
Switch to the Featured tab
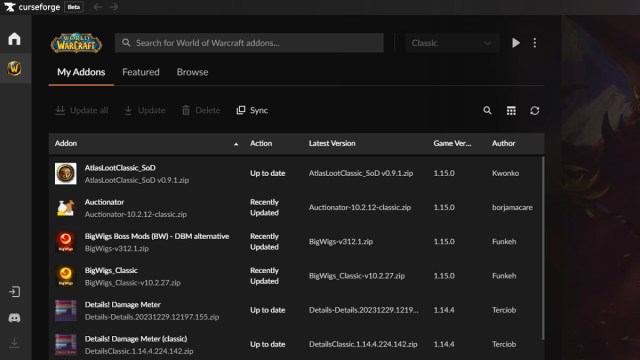click(141, 72)
